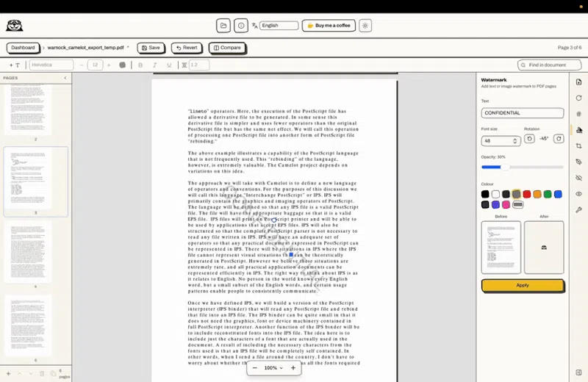The height and width of the screenshot is (382, 588).
Task: Move page down in Pages panel
Action: 31,373
